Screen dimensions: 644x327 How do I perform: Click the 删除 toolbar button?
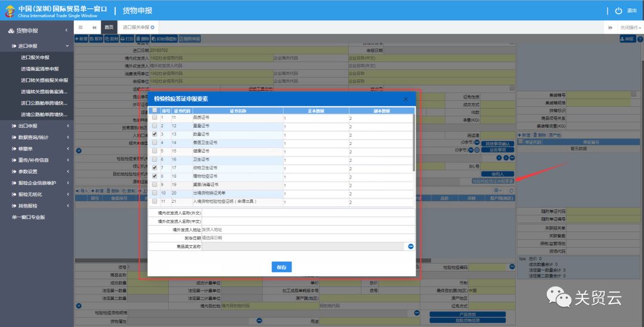[x=143, y=39]
